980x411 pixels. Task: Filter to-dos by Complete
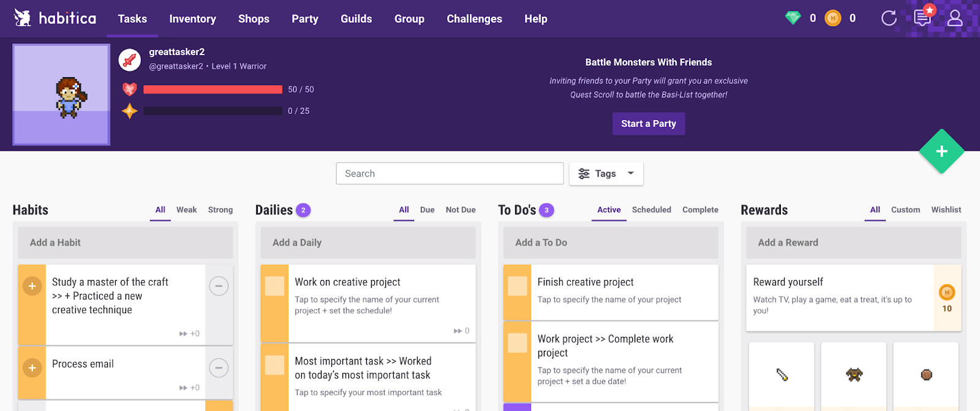pos(700,209)
